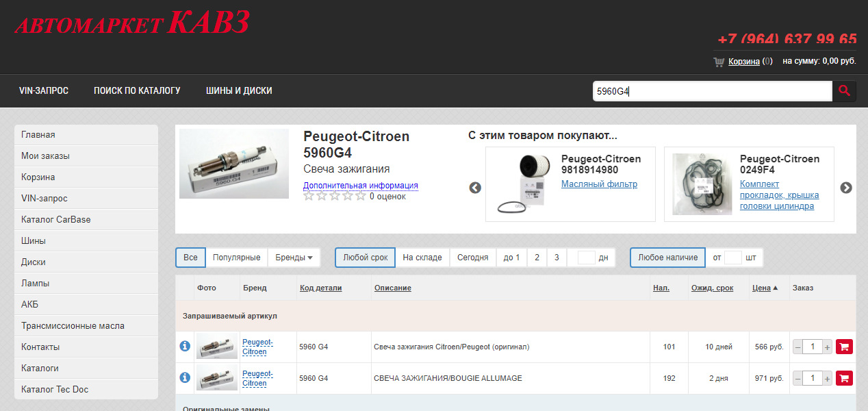Open Главная in the sidebar
This screenshot has width=868, height=411.
coord(86,135)
